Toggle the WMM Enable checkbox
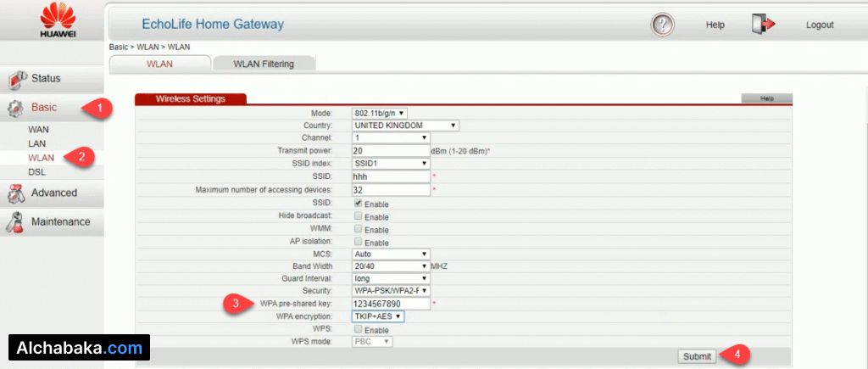868x369 pixels. click(x=359, y=229)
